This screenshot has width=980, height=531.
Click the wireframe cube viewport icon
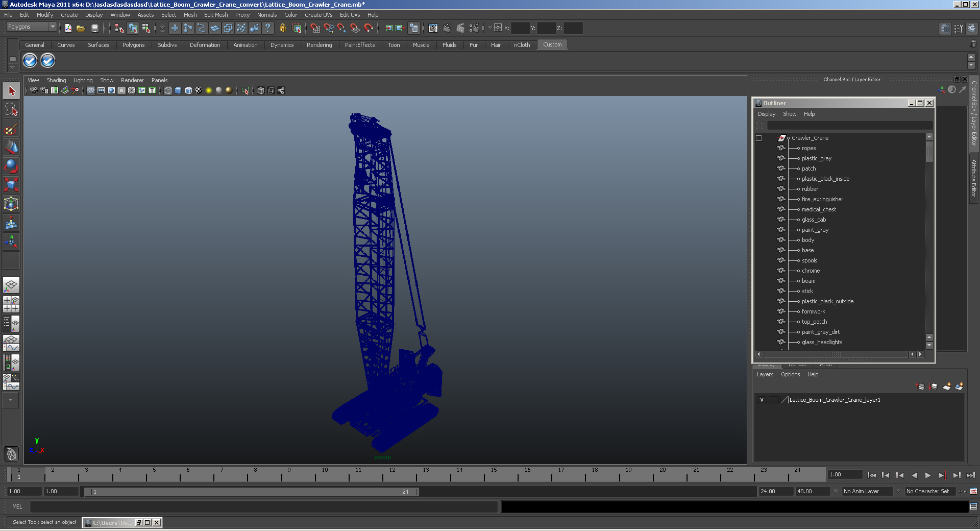[168, 90]
